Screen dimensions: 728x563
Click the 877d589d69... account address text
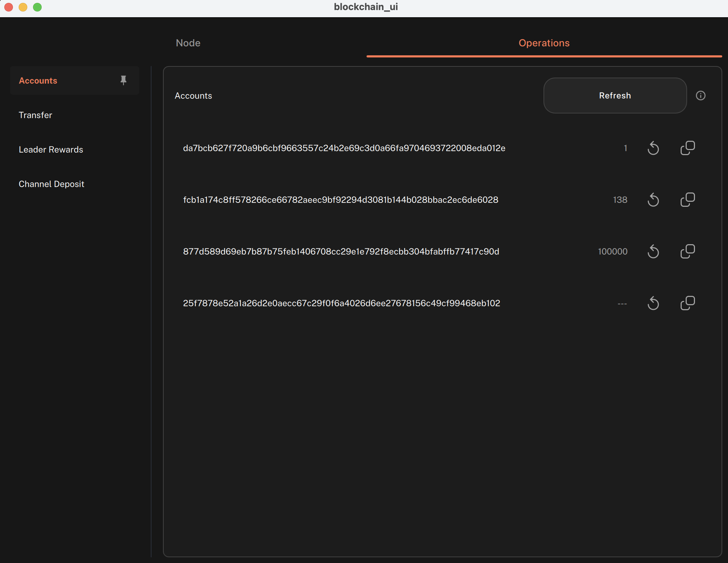(x=341, y=251)
